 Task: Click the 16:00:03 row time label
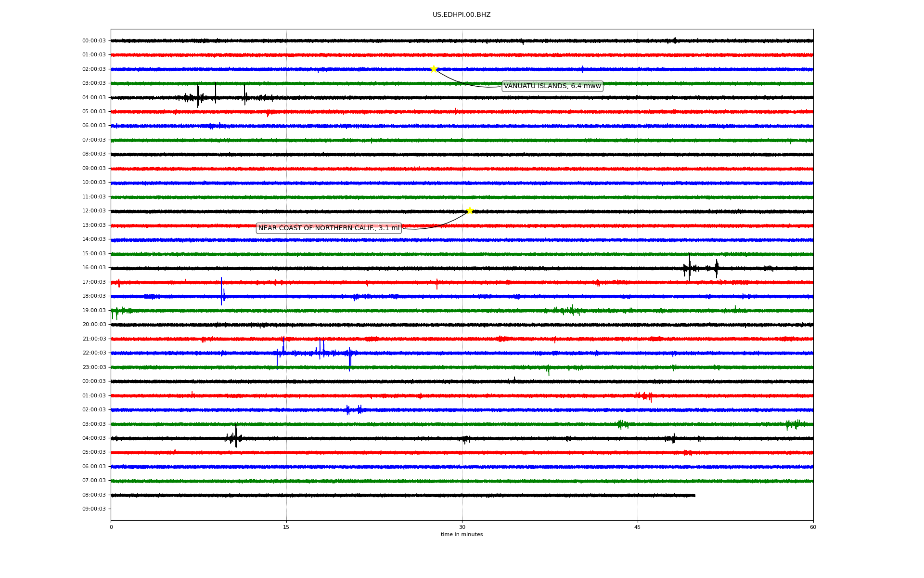(94, 268)
